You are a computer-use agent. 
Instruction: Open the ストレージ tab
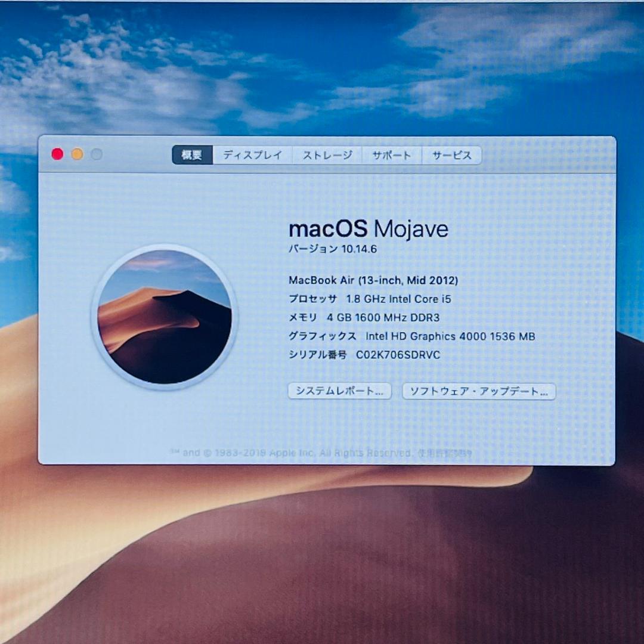click(x=327, y=155)
